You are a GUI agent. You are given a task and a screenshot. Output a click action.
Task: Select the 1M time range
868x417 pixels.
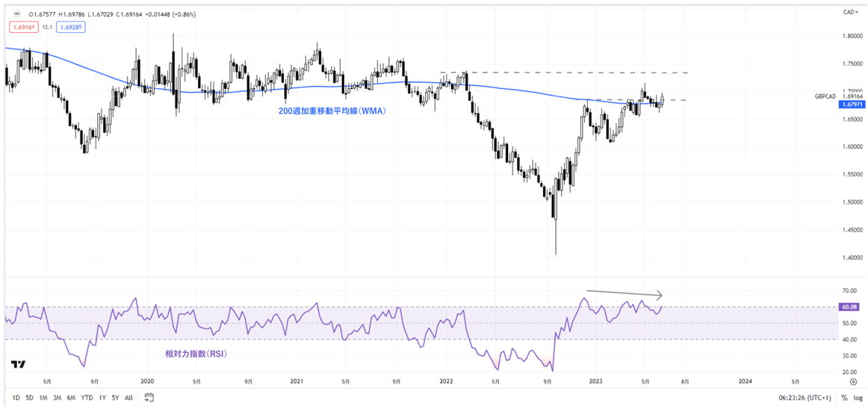[x=43, y=398]
